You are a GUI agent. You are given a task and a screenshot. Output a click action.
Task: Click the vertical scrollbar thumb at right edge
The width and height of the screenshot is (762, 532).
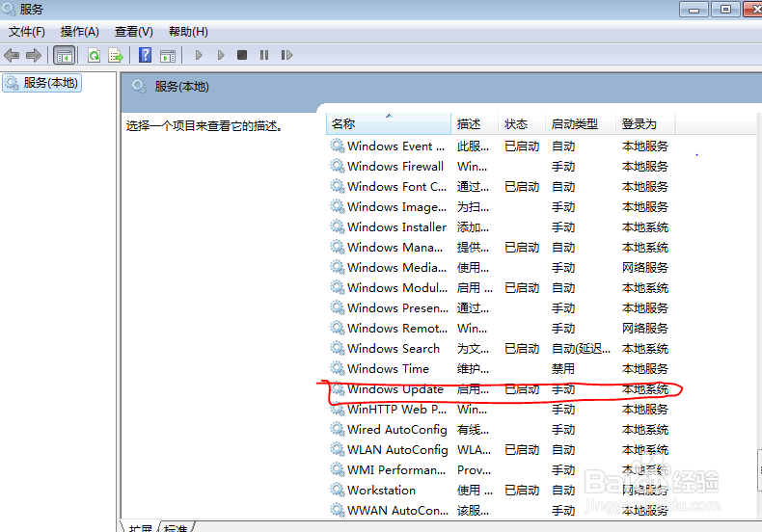759,470
